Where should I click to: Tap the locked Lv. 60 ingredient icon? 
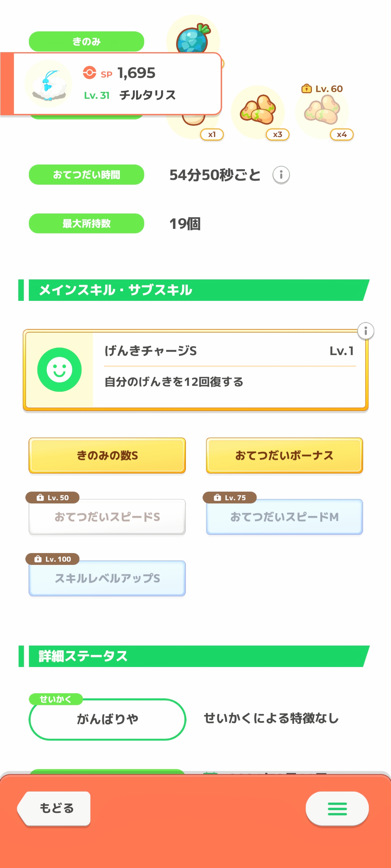322,111
